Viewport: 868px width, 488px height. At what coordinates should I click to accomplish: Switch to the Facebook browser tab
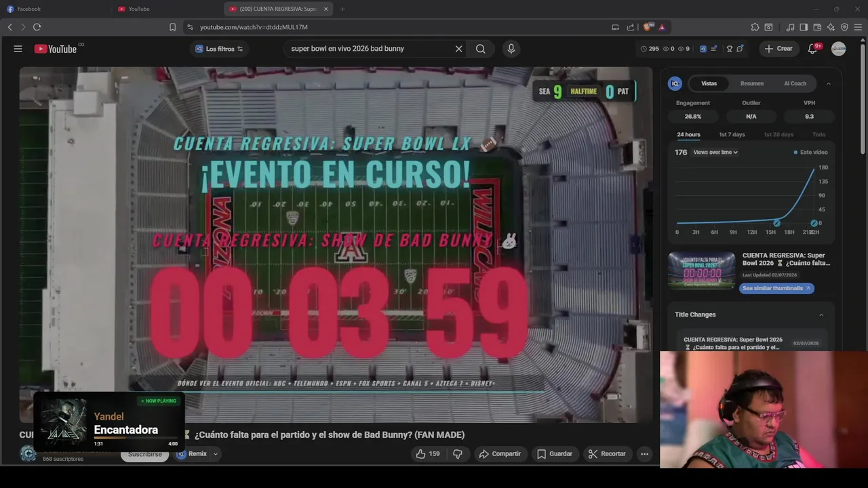click(56, 9)
